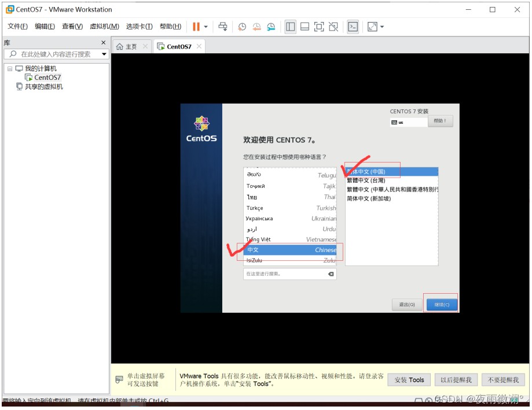Viewport: 532px width, 410px height.
Task: Collapse the 我的计算机 tree node
Action: click(10, 69)
